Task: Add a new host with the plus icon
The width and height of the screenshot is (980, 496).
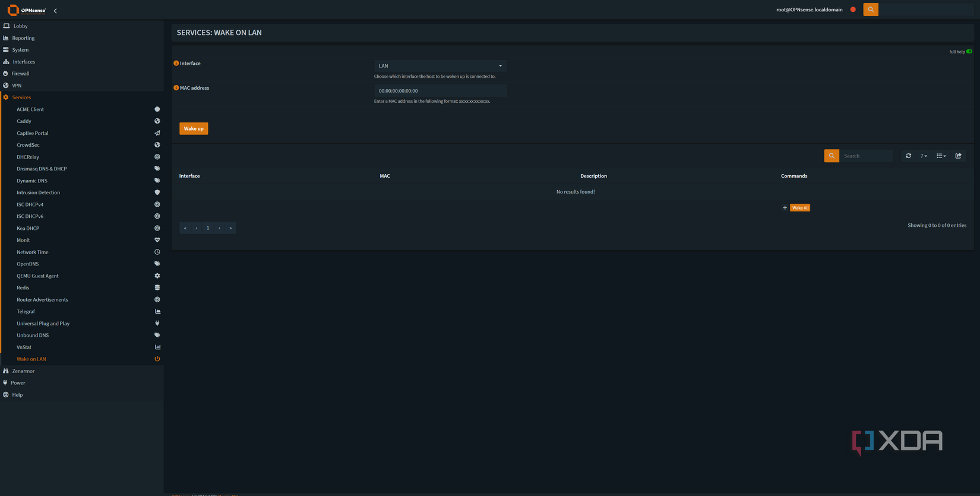Action: pyautogui.click(x=785, y=208)
